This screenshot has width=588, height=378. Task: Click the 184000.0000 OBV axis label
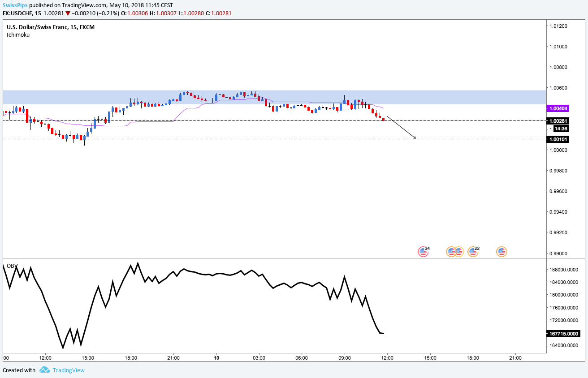(x=565, y=282)
